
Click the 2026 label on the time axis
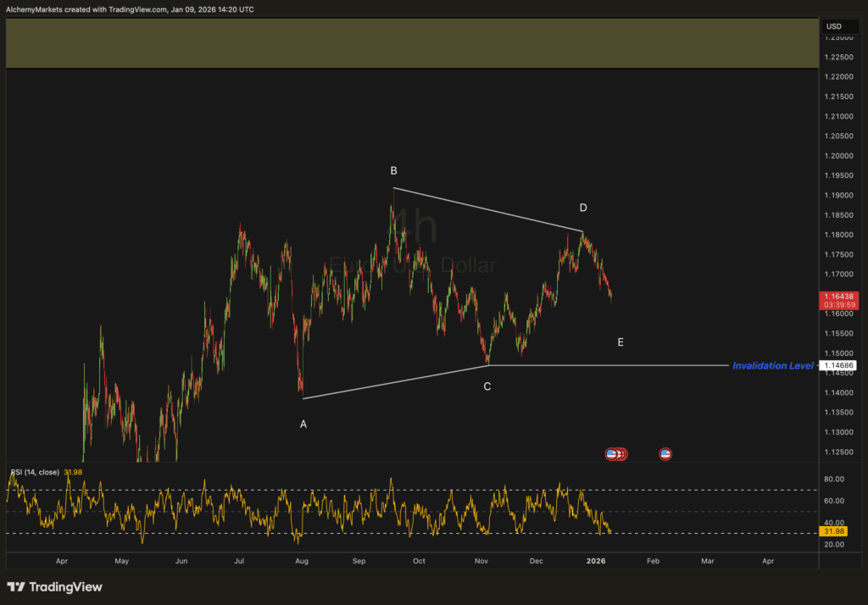click(596, 561)
